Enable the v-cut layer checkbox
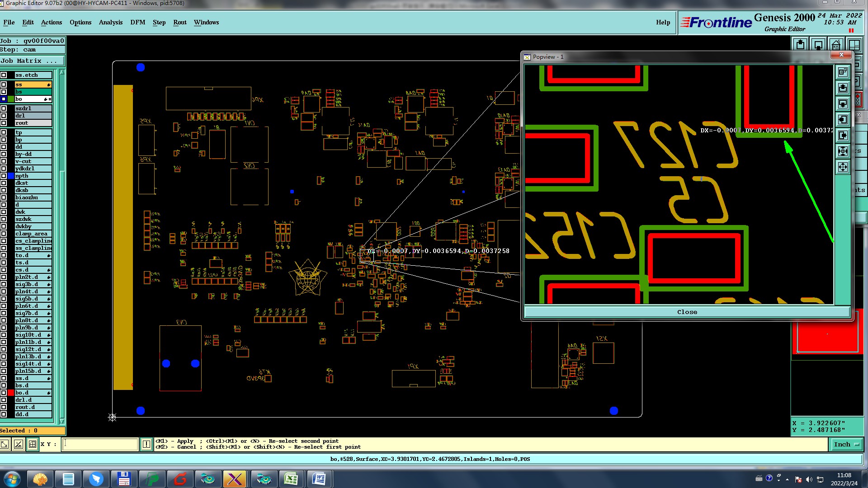 click(4, 161)
